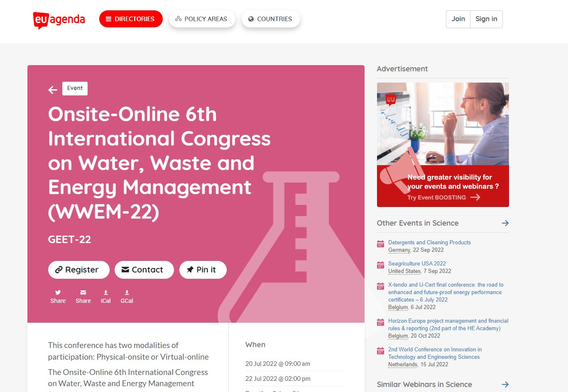This screenshot has height=392, width=568.
Task: Open Detergents and Cleaning Products event
Action: coord(429,243)
